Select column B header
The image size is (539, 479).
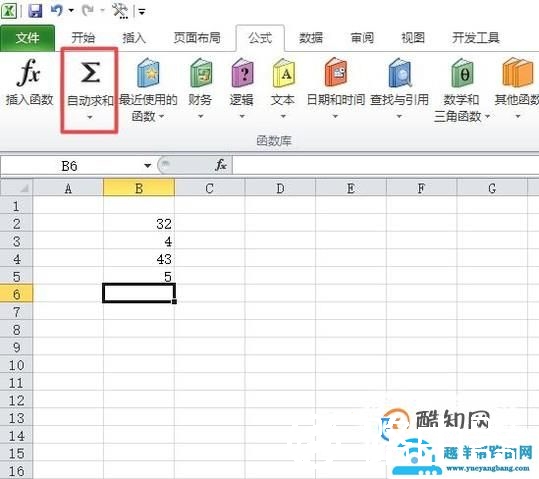[139, 188]
